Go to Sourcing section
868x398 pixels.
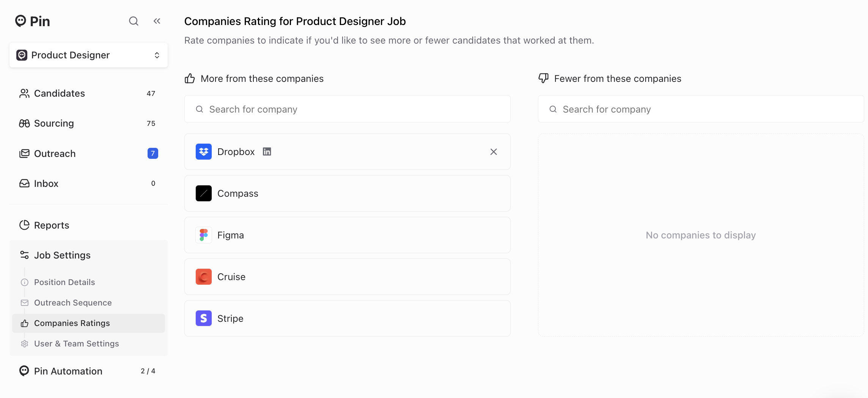tap(54, 123)
